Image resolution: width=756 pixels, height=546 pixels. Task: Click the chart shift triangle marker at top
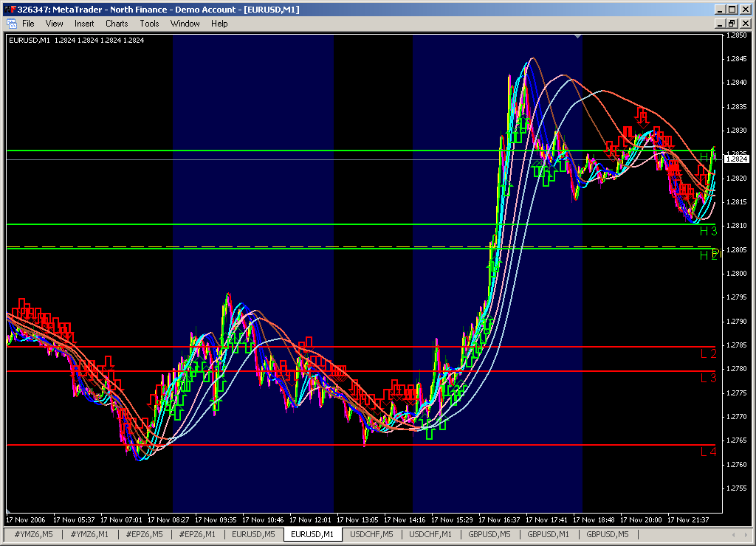(x=578, y=35)
